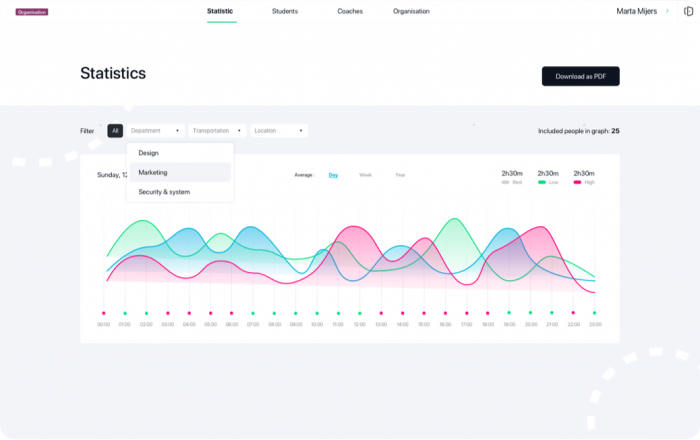Click the timeline dot above 14:00
The width and height of the screenshot is (700, 440).
coord(402,313)
